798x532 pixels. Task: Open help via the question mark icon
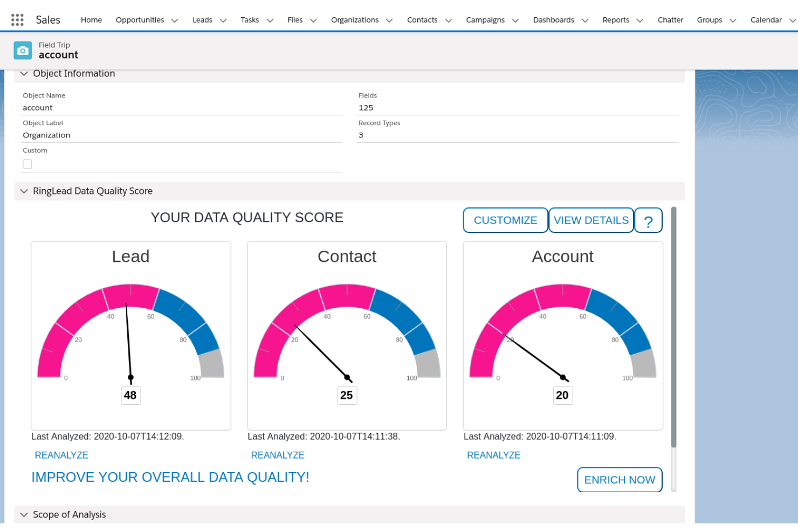pyautogui.click(x=648, y=220)
